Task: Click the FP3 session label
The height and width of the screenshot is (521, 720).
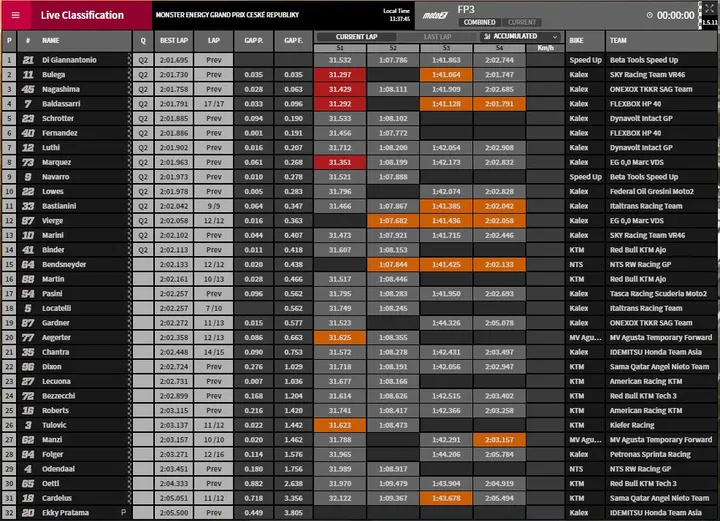Action: (466, 9)
